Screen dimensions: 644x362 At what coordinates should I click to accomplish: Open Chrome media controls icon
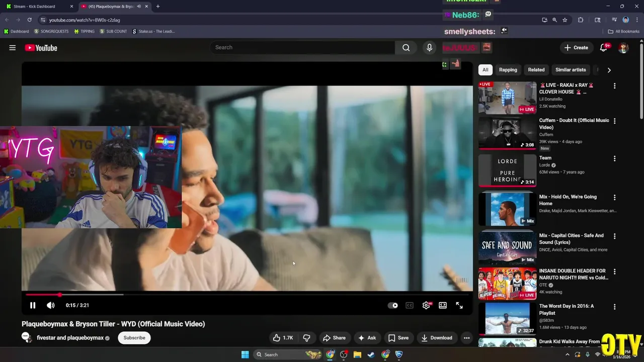tap(614, 20)
